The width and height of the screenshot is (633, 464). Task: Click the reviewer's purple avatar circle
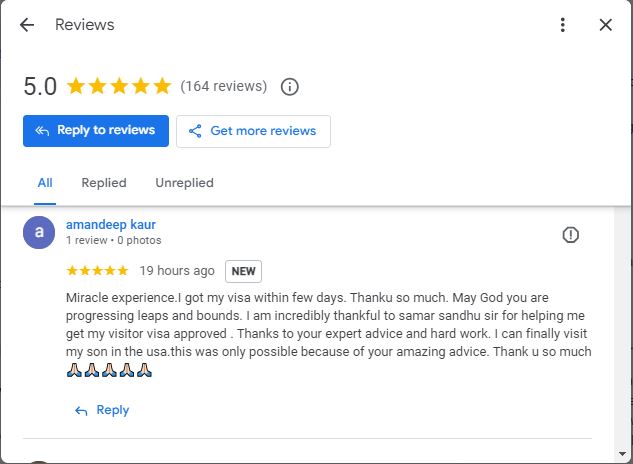tap(39, 232)
